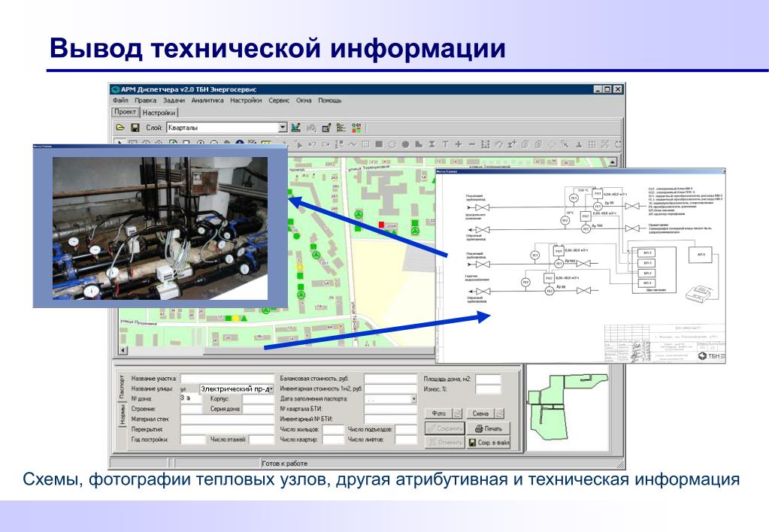Screen dimensions: 769x532
Task: Click the floppy disk save icon near Слой
Action: [135, 128]
